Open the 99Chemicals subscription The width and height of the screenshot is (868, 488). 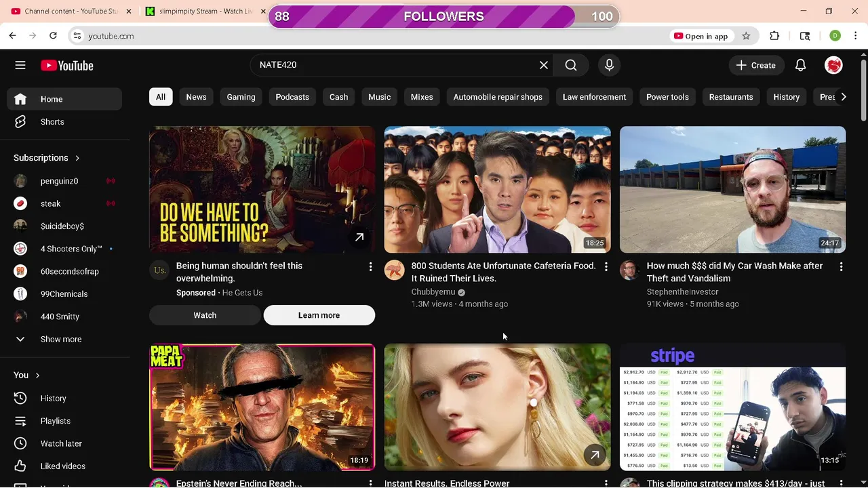tap(64, 293)
